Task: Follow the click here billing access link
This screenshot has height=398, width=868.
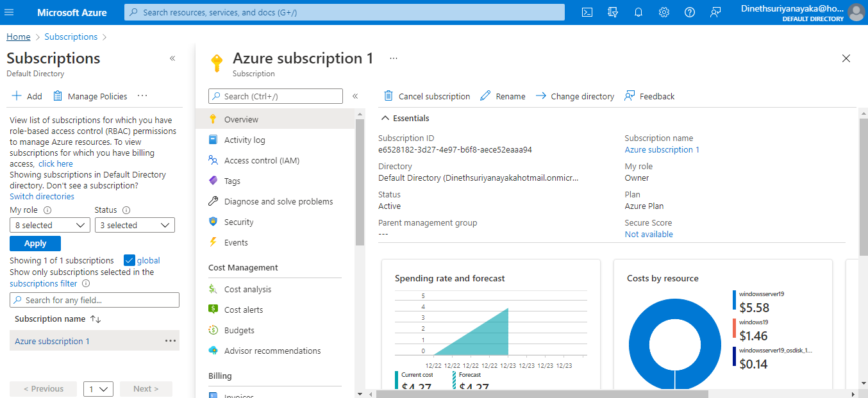Action: tap(56, 163)
